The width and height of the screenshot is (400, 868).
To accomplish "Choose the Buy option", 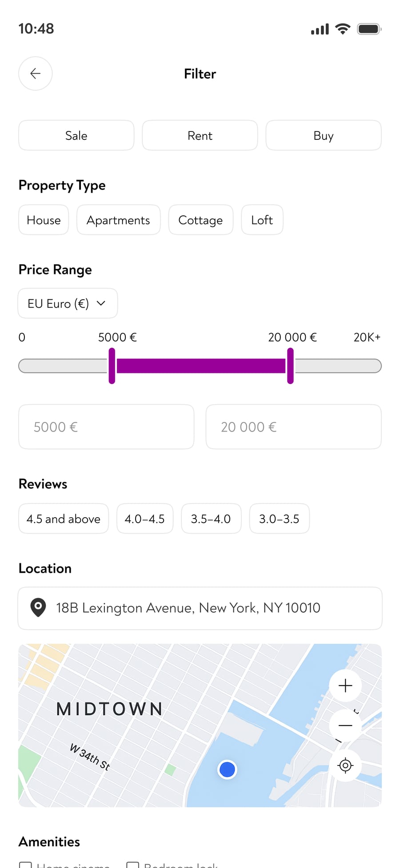I will pos(324,135).
